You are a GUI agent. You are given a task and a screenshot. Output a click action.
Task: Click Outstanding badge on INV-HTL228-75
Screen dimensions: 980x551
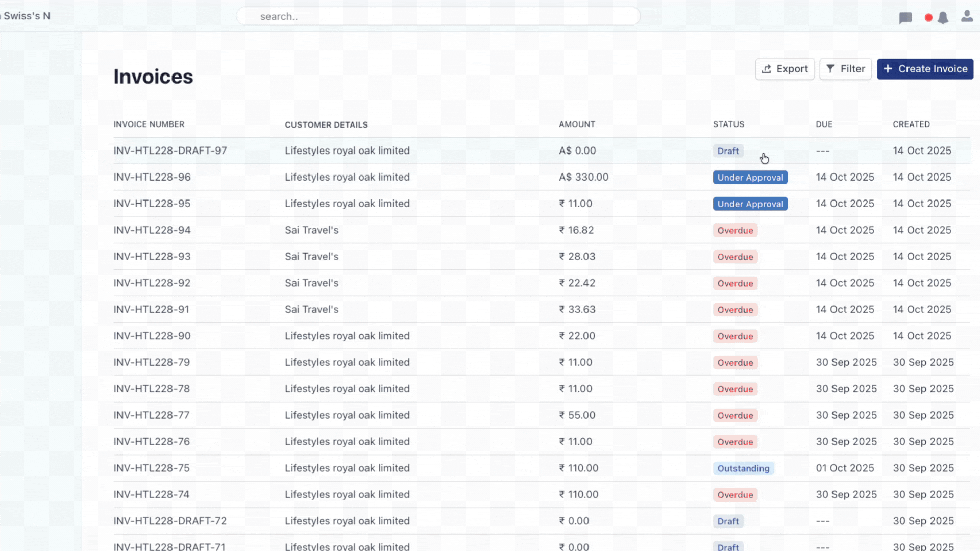point(743,468)
